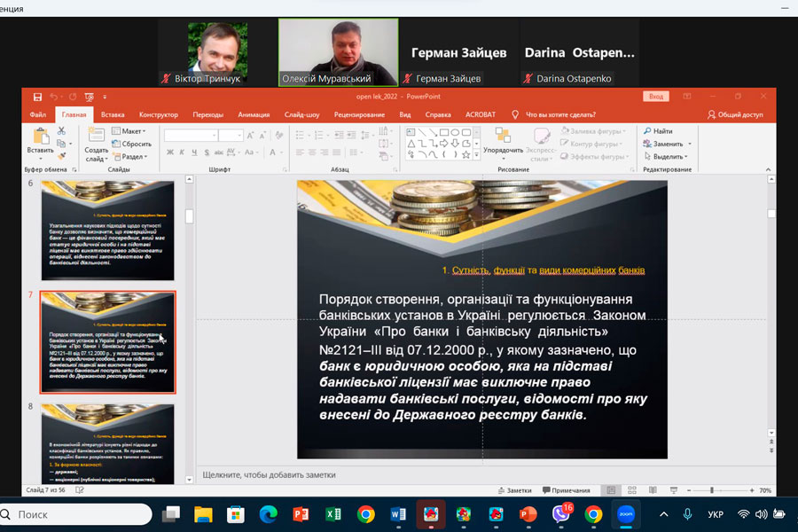The image size is (798, 532).
Task: Switch to the Анимация tab
Action: coord(254,114)
